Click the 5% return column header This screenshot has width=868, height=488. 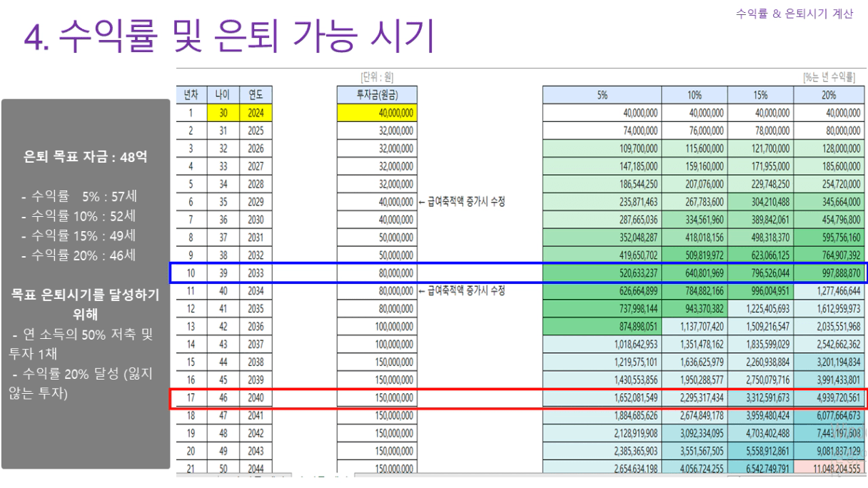[602, 95]
